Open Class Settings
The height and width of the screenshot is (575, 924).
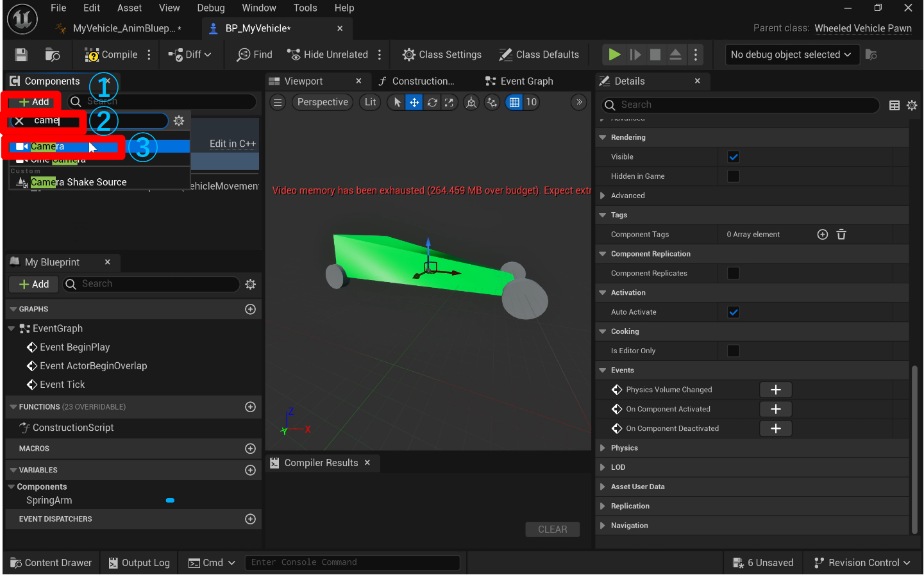[442, 54]
